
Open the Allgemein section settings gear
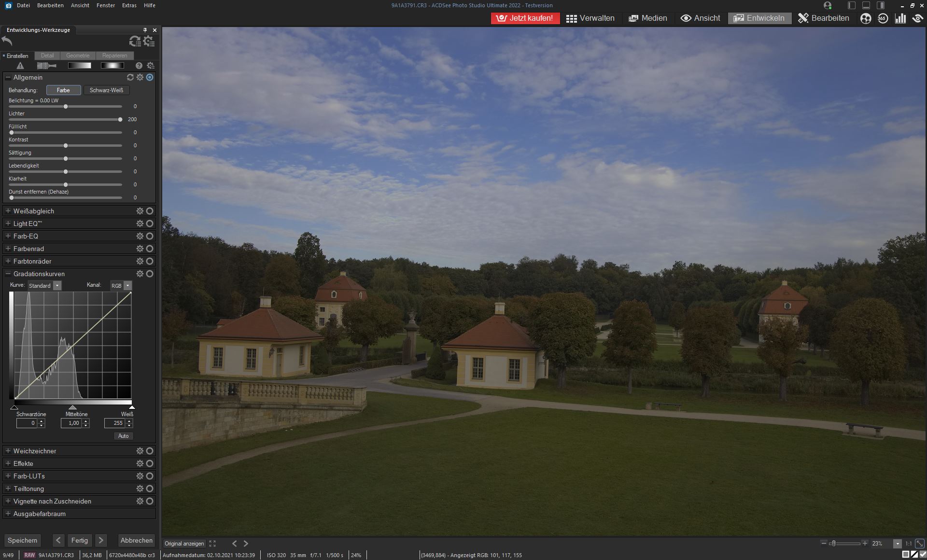[x=140, y=77]
